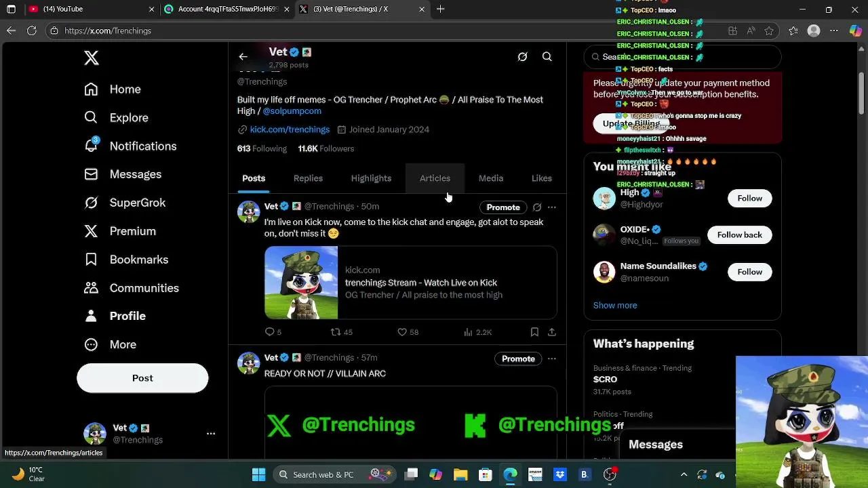Viewport: 868px width, 488px height.
Task: Follow back OXIDE account
Action: 739,235
